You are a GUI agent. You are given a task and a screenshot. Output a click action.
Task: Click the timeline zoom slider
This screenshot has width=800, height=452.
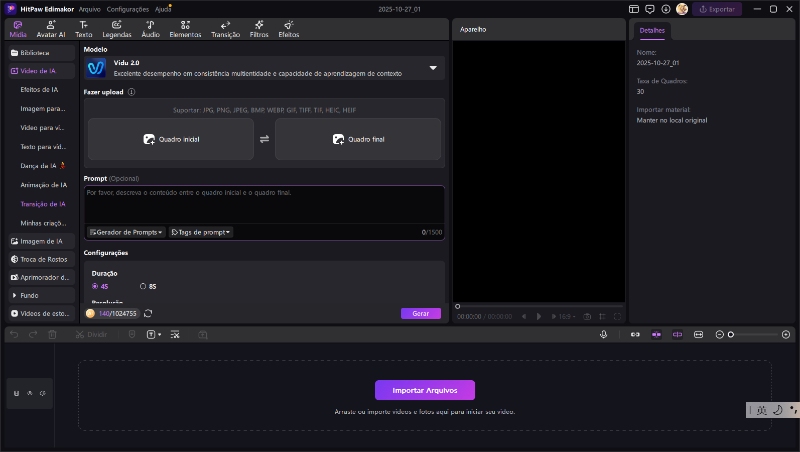[x=756, y=334]
